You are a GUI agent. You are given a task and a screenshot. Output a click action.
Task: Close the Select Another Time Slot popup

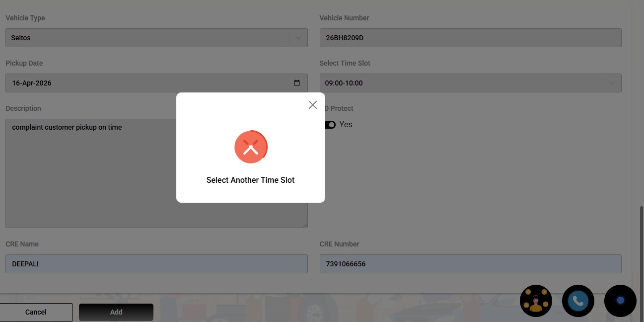(312, 105)
